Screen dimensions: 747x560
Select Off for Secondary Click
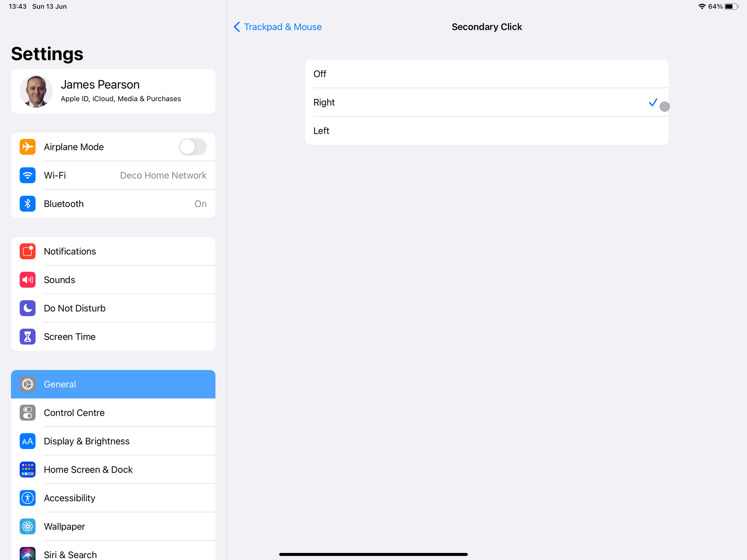pyautogui.click(x=486, y=74)
